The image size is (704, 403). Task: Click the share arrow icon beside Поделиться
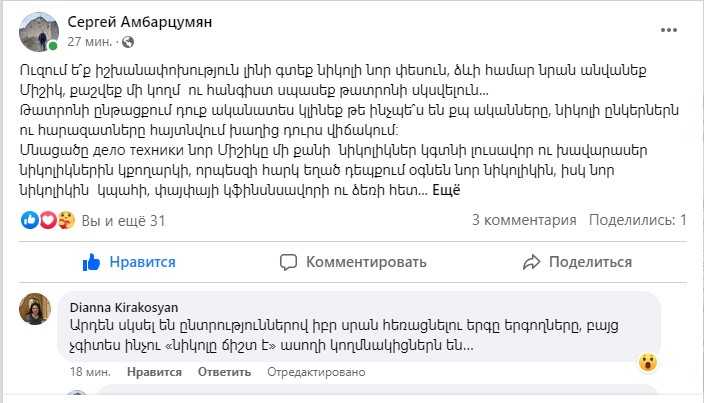coord(532,262)
